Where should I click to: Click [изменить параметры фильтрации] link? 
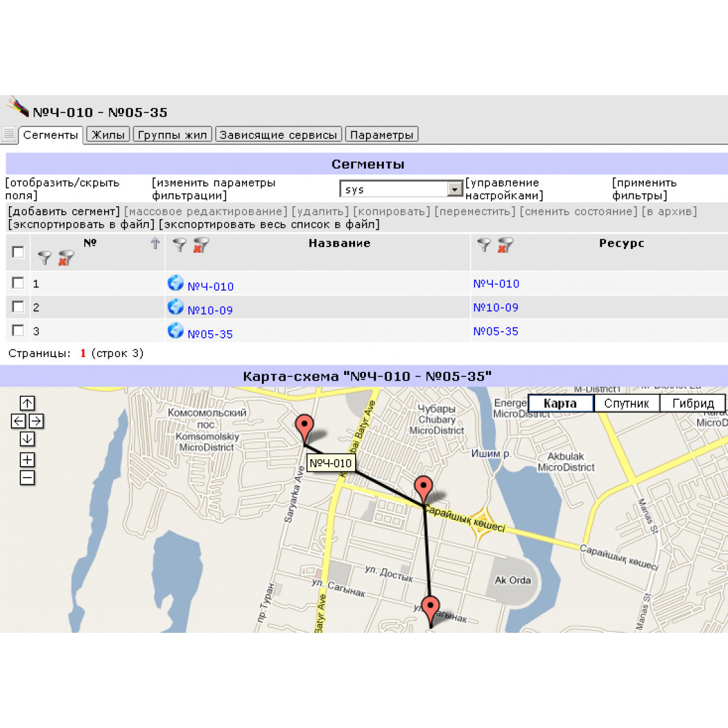click(x=213, y=189)
